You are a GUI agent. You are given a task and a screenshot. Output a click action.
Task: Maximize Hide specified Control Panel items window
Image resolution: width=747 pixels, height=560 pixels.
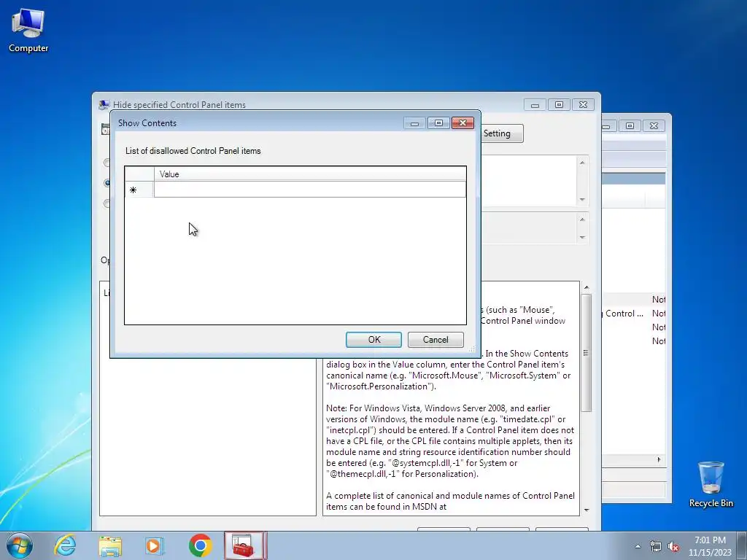click(559, 105)
